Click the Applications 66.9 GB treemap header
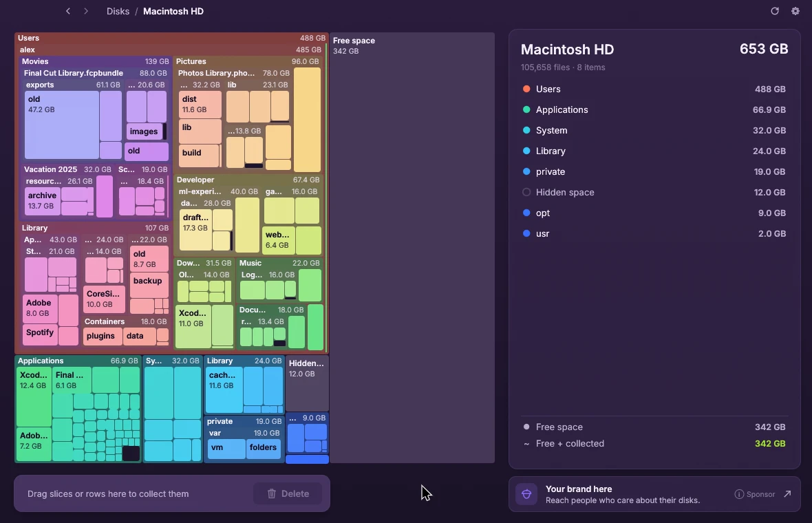 (78, 361)
